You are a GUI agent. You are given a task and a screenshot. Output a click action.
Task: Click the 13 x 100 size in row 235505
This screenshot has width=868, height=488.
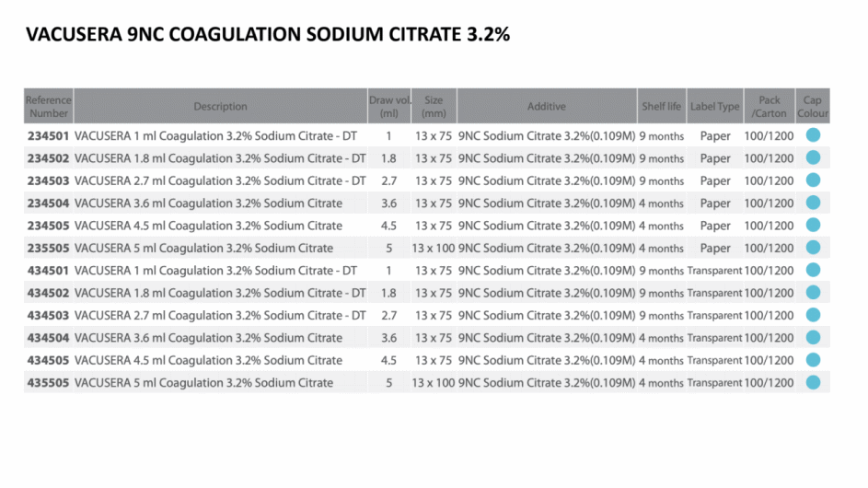433,249
